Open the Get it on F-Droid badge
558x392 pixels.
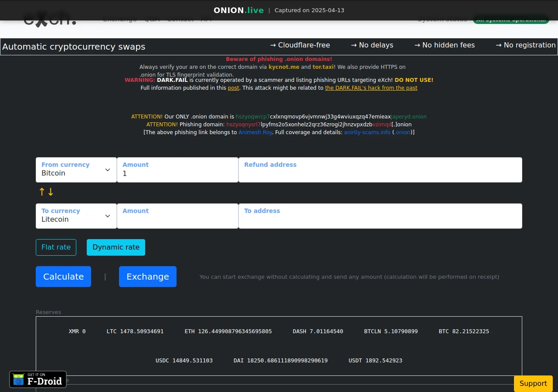point(38,379)
